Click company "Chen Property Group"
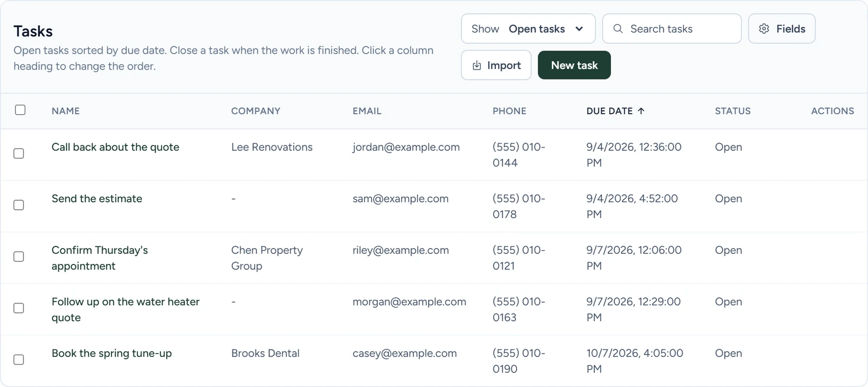 coord(267,258)
